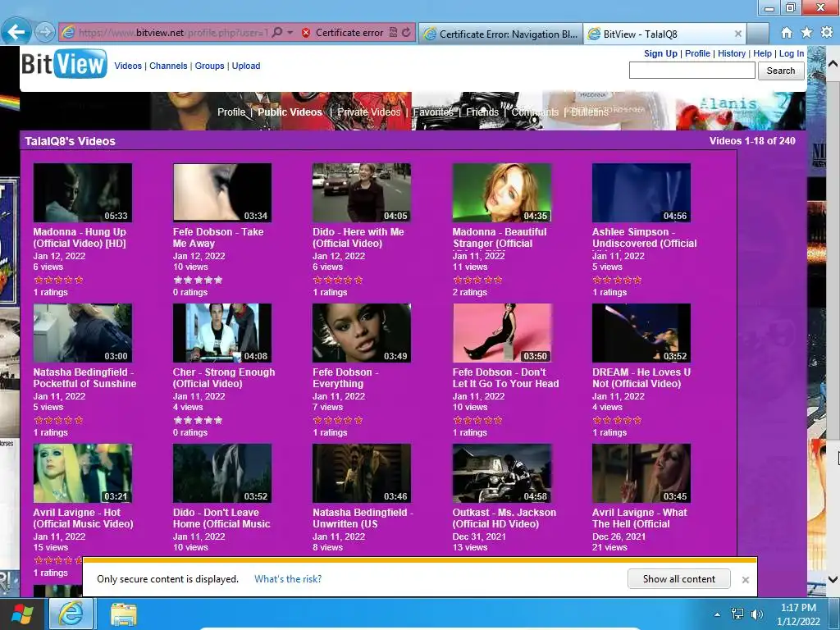The image size is (840, 630).
Task: Open a new blank tab button
Action: point(758,34)
